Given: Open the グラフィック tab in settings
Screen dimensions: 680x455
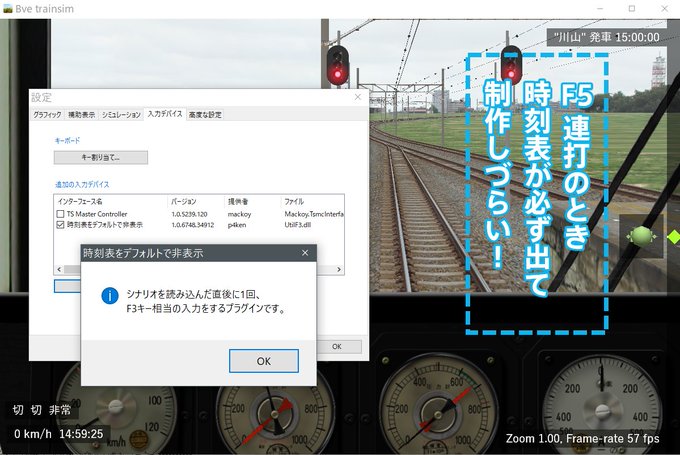Looking at the screenshot, I should pyautogui.click(x=47, y=115).
